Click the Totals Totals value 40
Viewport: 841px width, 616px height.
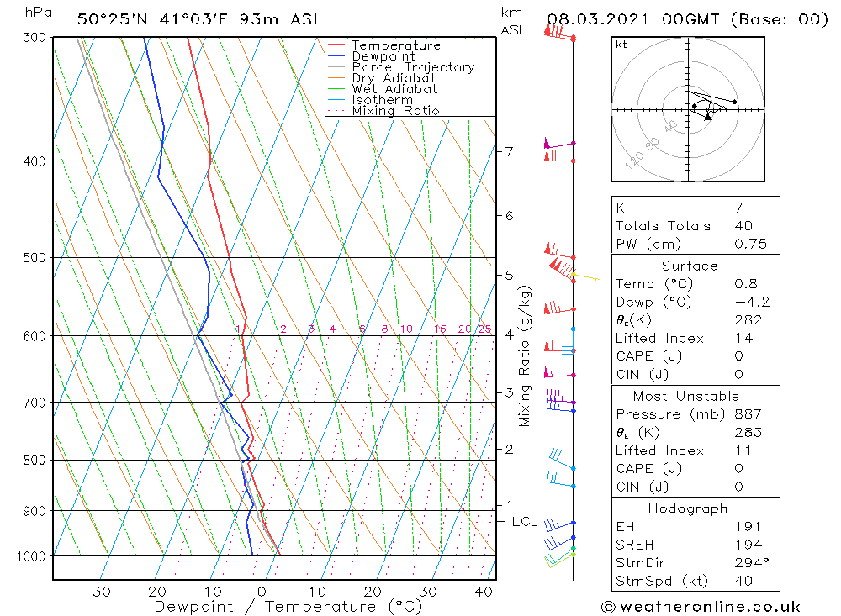click(744, 226)
